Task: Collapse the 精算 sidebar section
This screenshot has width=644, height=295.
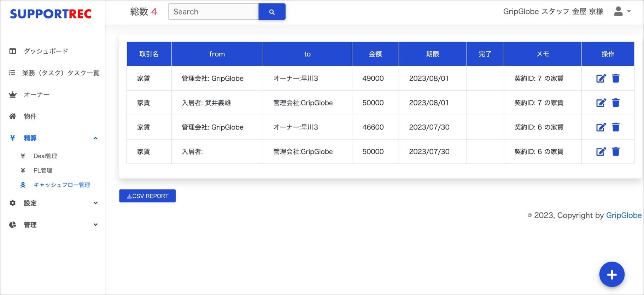Action: pyautogui.click(x=95, y=138)
